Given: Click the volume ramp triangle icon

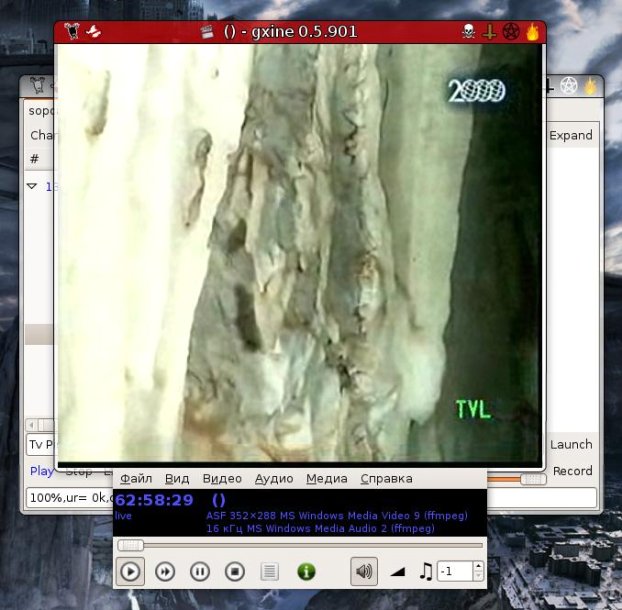Looking at the screenshot, I should [397, 572].
